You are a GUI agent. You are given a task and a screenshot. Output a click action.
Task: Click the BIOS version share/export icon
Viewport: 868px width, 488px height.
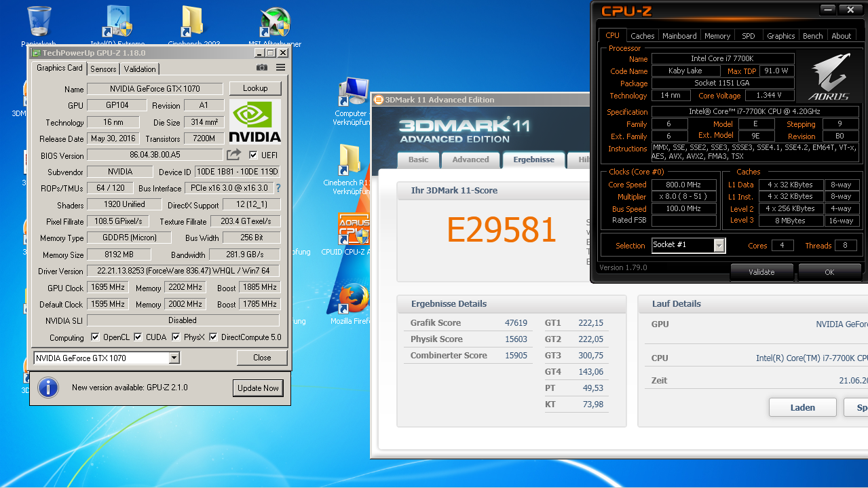pyautogui.click(x=233, y=155)
